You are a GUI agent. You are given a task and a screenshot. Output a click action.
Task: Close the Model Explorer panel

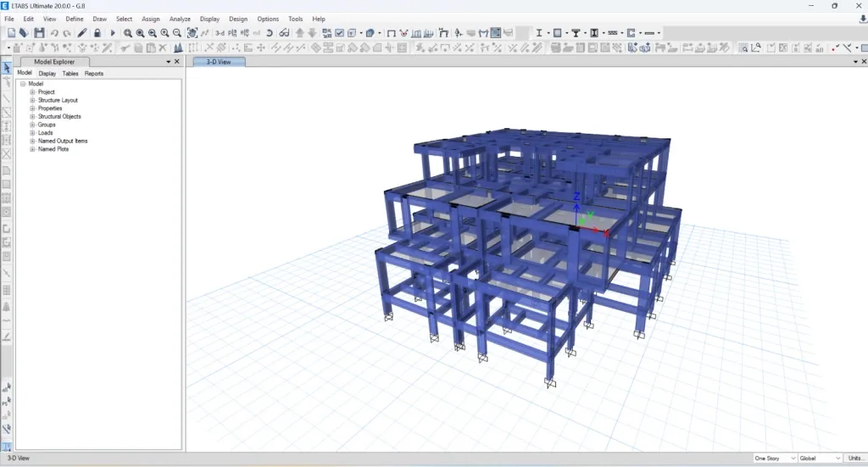click(177, 61)
